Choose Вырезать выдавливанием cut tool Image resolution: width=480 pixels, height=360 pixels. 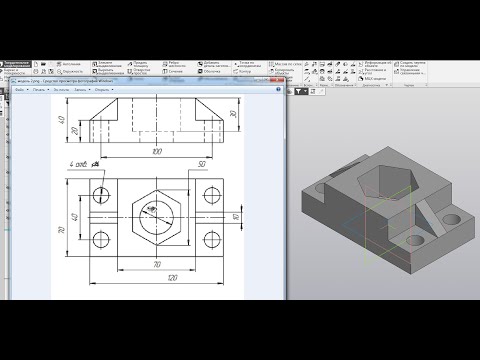point(108,71)
